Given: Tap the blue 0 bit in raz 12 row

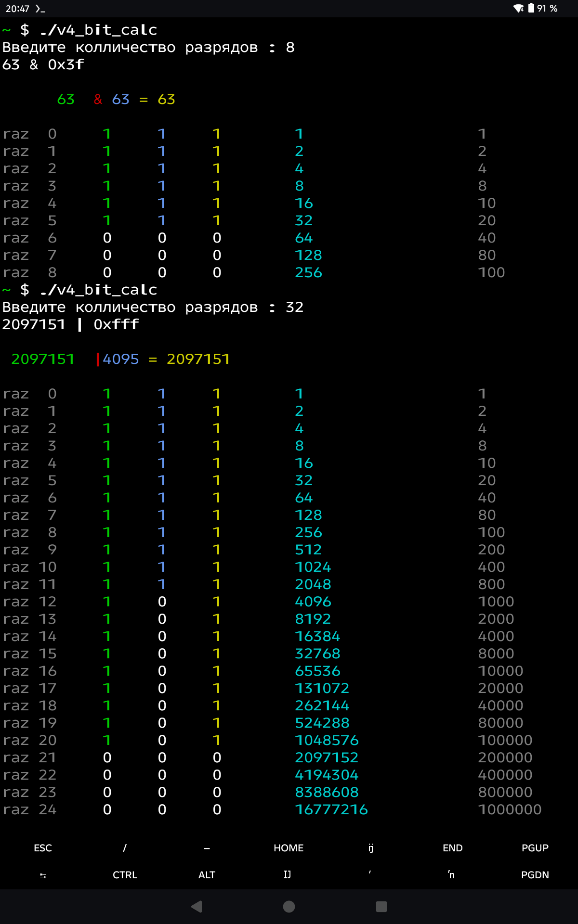Looking at the screenshot, I should (162, 602).
